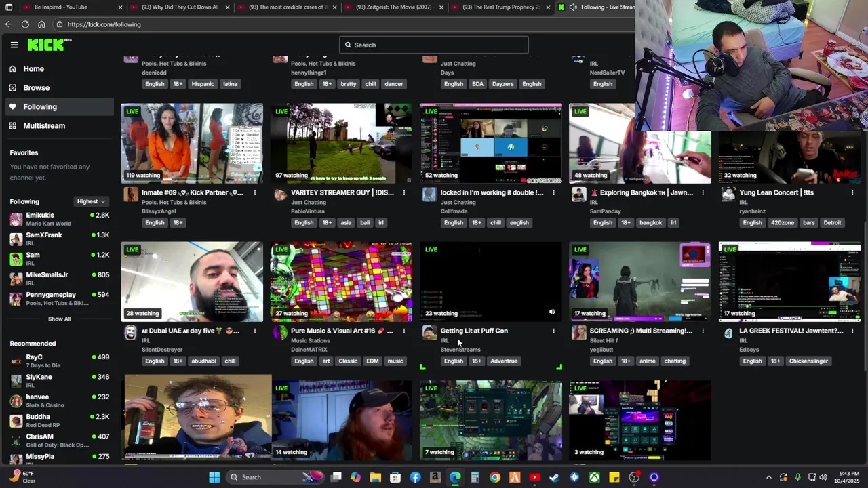This screenshot has height=488, width=868.
Task: Click LA GREEK FESTIVAL stream title
Action: pos(791,331)
